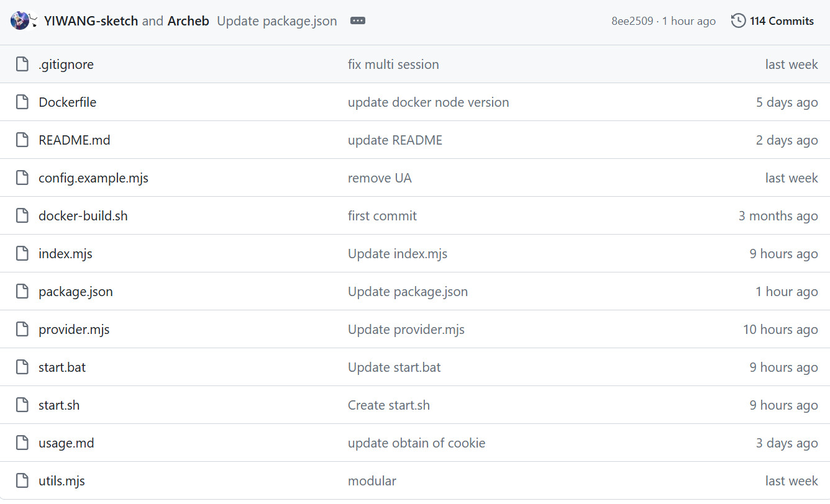Click the file icon next to README.md
This screenshot has height=504, width=830.
tap(22, 140)
